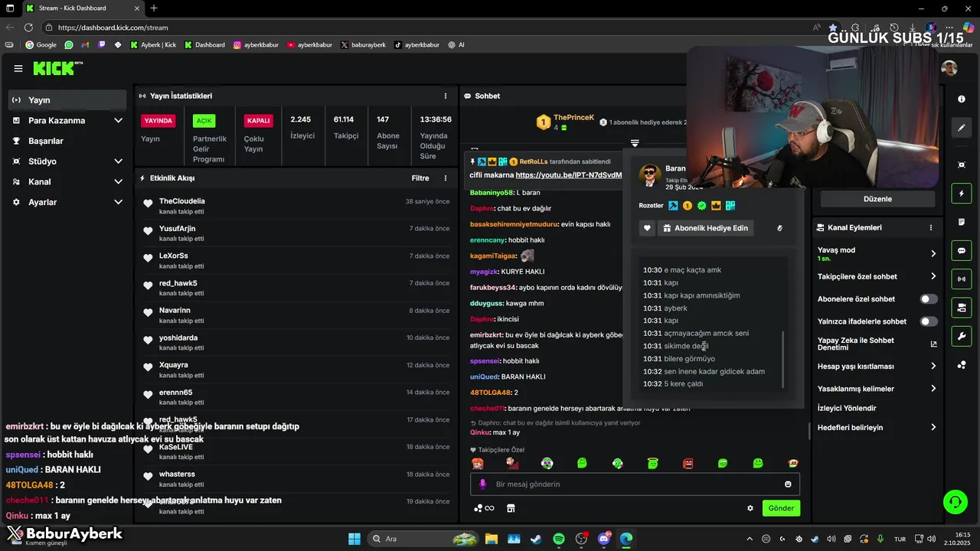Expand the Kanal sidebar section

click(118, 182)
